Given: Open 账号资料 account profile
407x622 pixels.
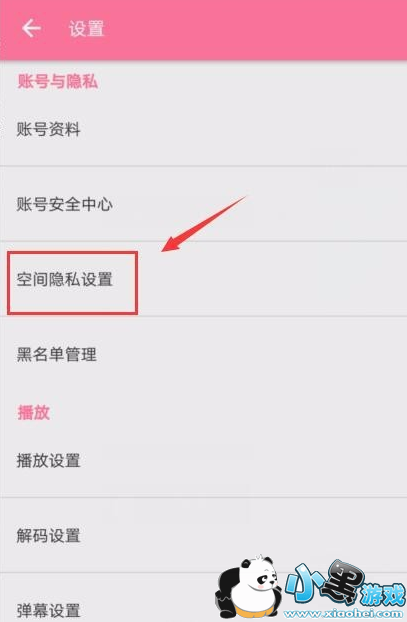Looking at the screenshot, I should click(204, 129).
